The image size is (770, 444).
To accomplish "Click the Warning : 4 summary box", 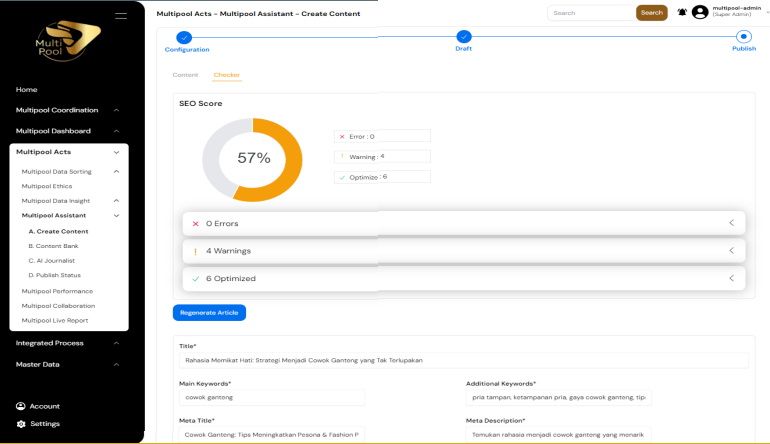I will (382, 157).
